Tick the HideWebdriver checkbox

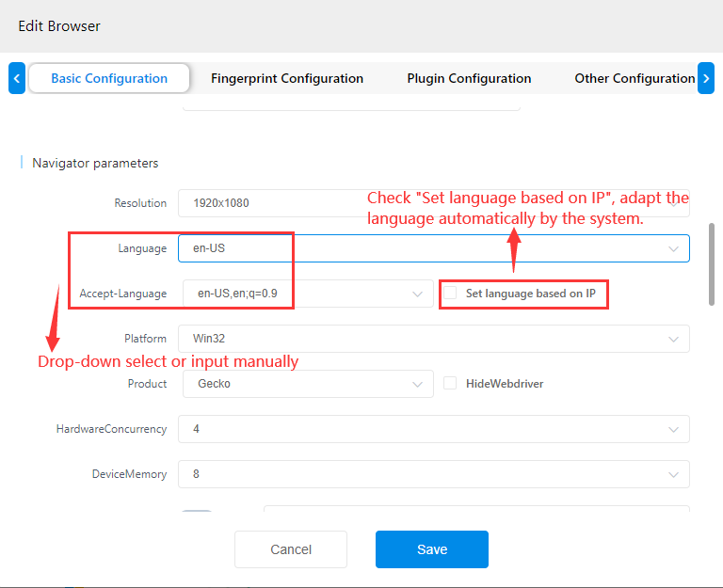(x=450, y=384)
